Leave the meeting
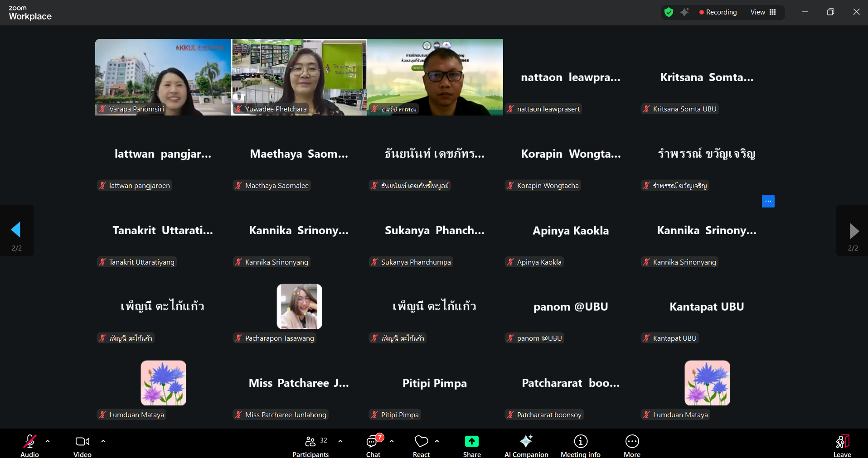 (842, 446)
